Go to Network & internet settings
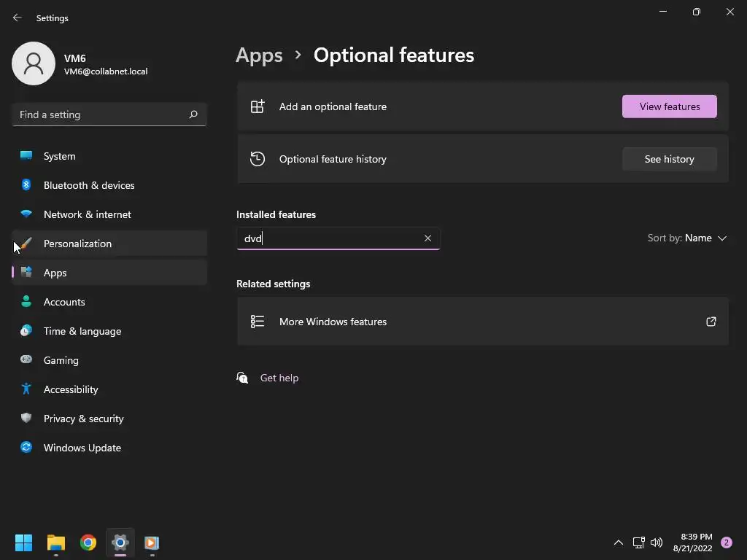 (x=88, y=214)
